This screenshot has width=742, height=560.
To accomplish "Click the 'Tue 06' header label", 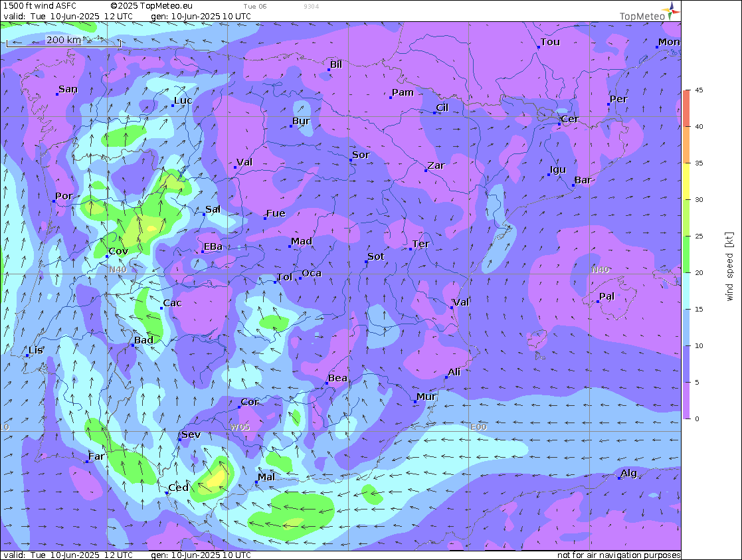I will [255, 7].
